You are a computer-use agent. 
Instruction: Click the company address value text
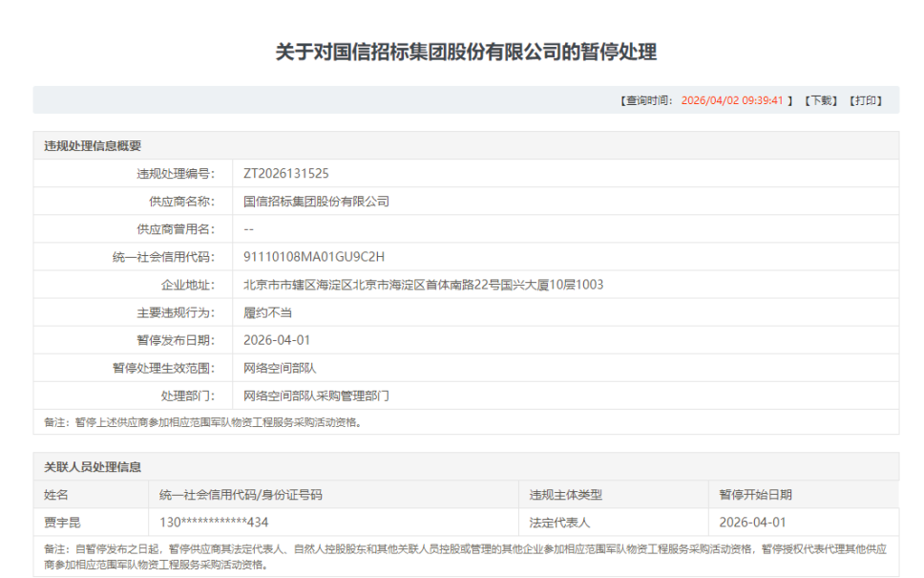[x=423, y=285]
